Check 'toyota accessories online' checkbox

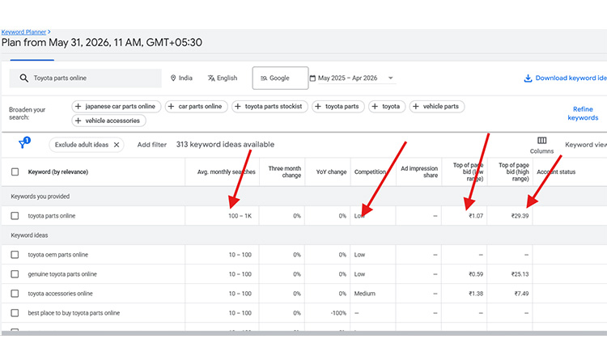pos(15,293)
